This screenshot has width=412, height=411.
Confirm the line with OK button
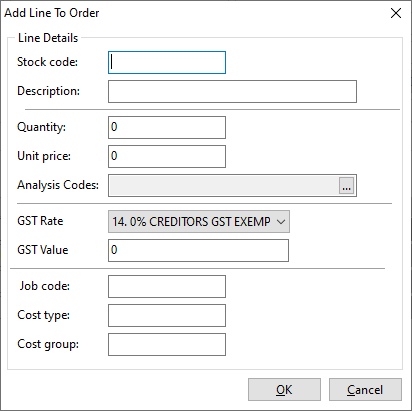pos(284,389)
